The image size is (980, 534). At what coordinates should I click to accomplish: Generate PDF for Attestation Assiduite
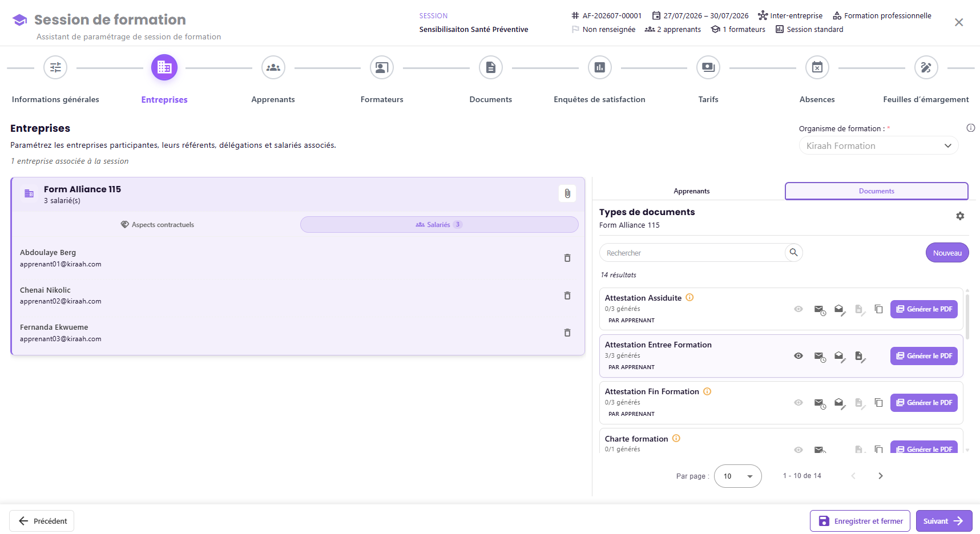924,309
